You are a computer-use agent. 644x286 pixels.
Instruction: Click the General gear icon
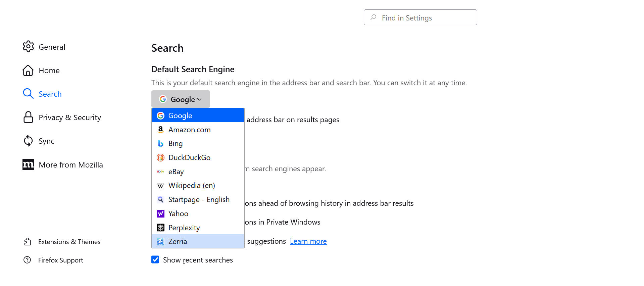tap(28, 47)
